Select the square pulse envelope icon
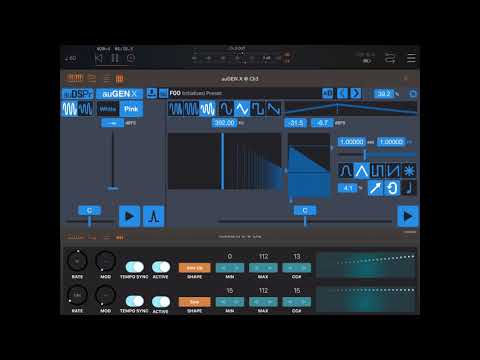 tap(378, 171)
